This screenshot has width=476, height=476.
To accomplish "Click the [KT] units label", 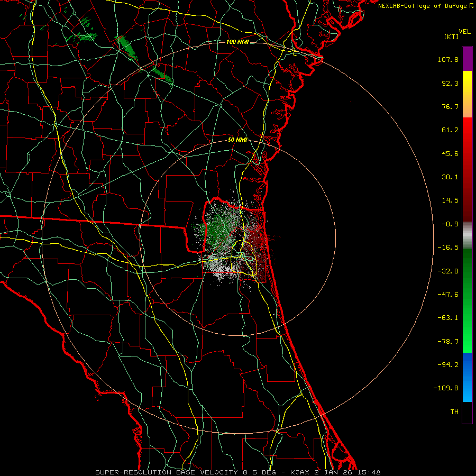I will [x=452, y=36].
